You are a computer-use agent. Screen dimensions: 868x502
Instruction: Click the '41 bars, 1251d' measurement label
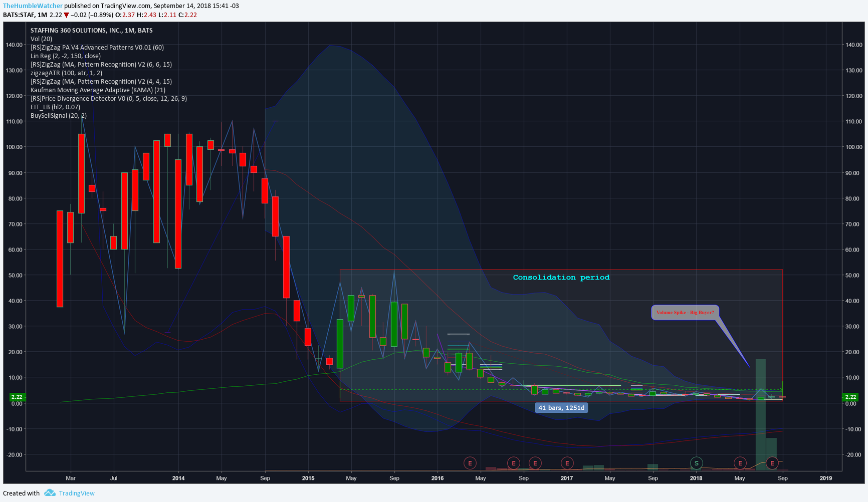point(561,408)
